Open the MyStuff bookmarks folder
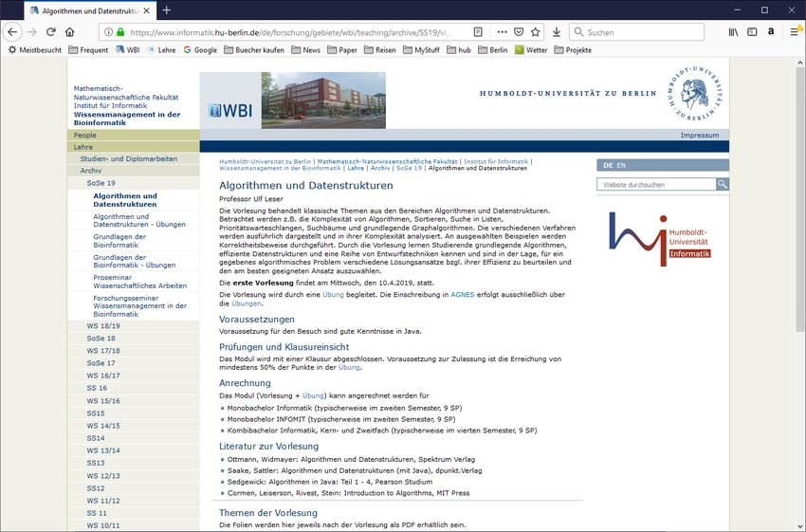 pos(421,50)
